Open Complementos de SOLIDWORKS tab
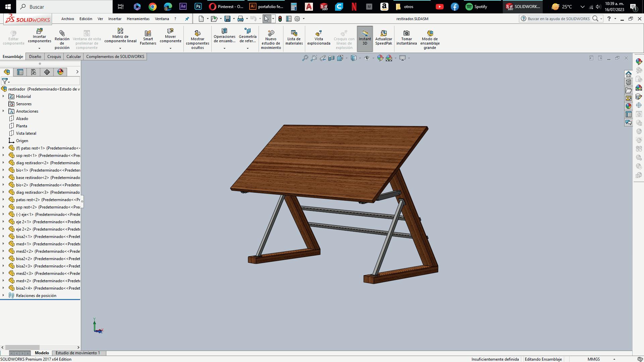The image size is (644, 362). (x=115, y=57)
